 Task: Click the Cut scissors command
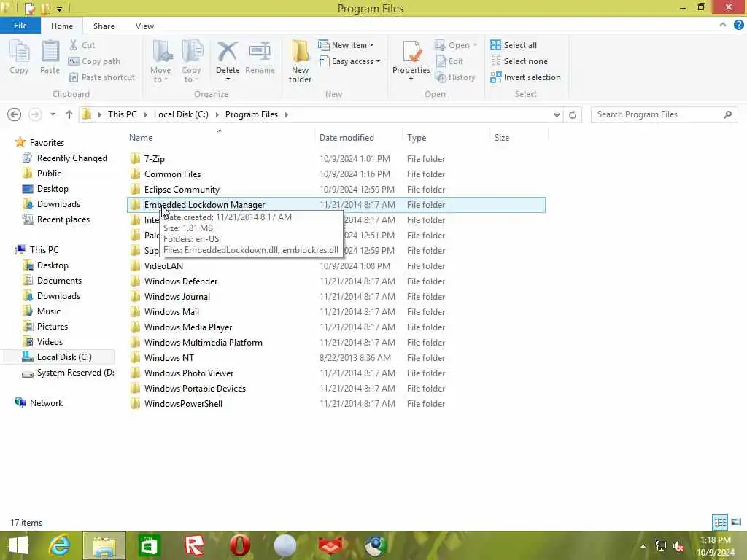82,45
